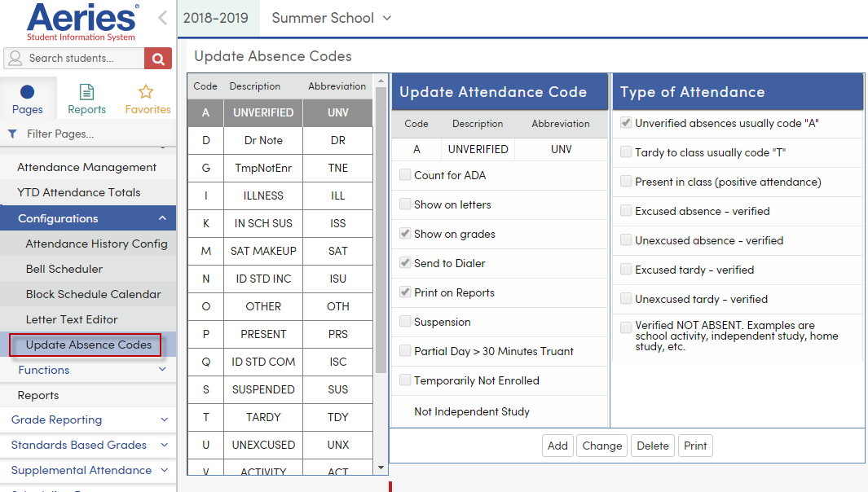
Task: Check Count for ADA checkbox
Action: pyautogui.click(x=405, y=175)
